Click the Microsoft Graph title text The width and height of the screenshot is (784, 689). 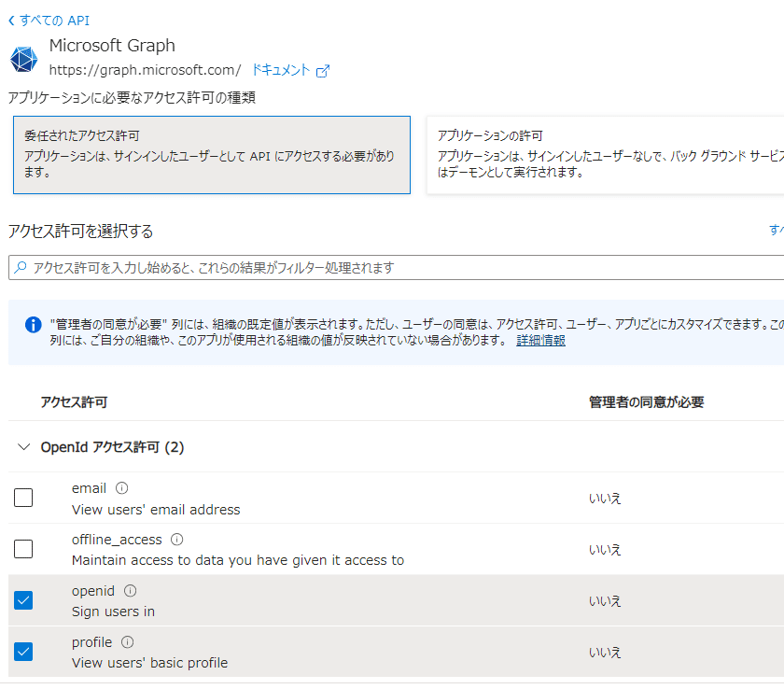[x=112, y=46]
